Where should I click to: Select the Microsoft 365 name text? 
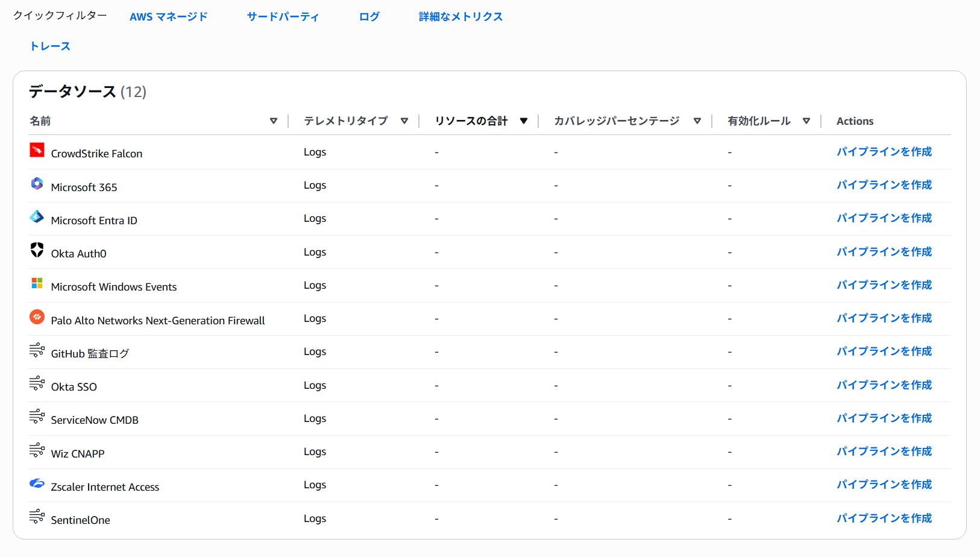pos(84,187)
